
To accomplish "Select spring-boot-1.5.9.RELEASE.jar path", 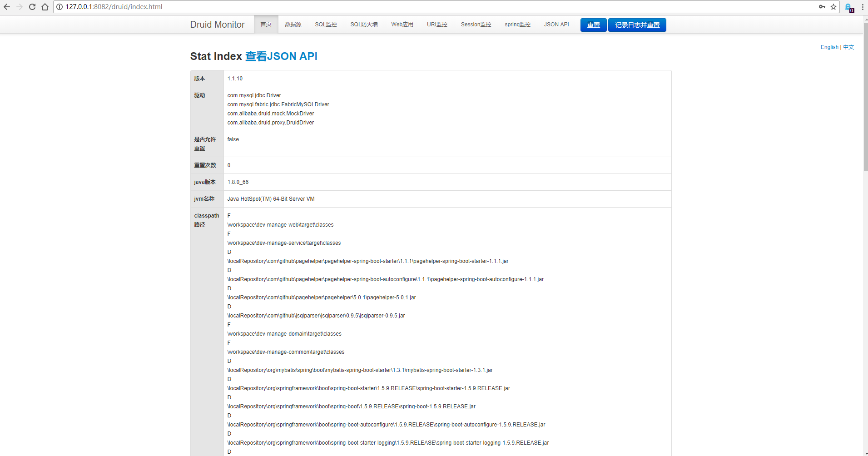I will (352, 406).
